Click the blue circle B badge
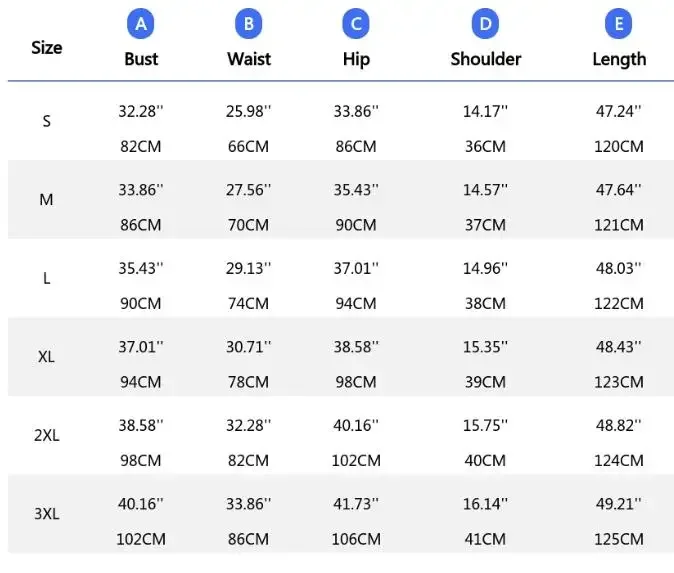Screen dimensions: 674x573 (249, 23)
